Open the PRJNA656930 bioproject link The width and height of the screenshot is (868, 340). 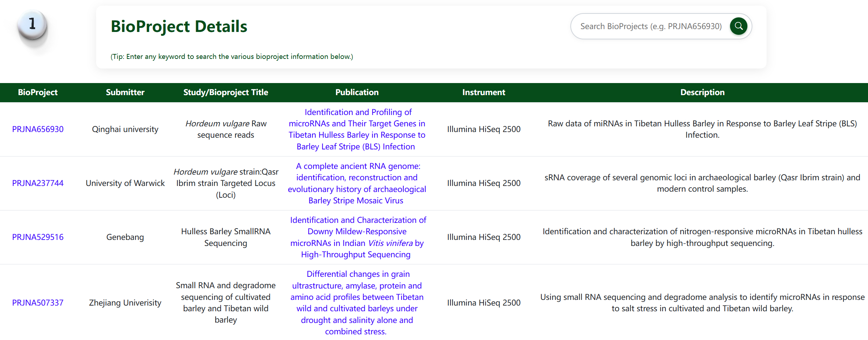pos(38,129)
